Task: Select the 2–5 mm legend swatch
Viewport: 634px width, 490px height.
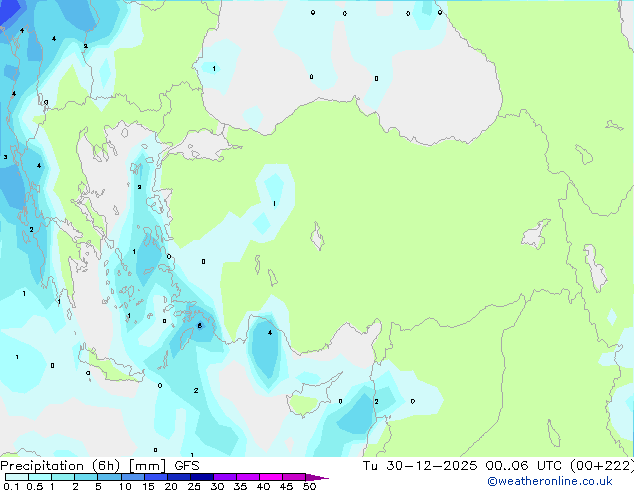Action: pyautogui.click(x=86, y=477)
